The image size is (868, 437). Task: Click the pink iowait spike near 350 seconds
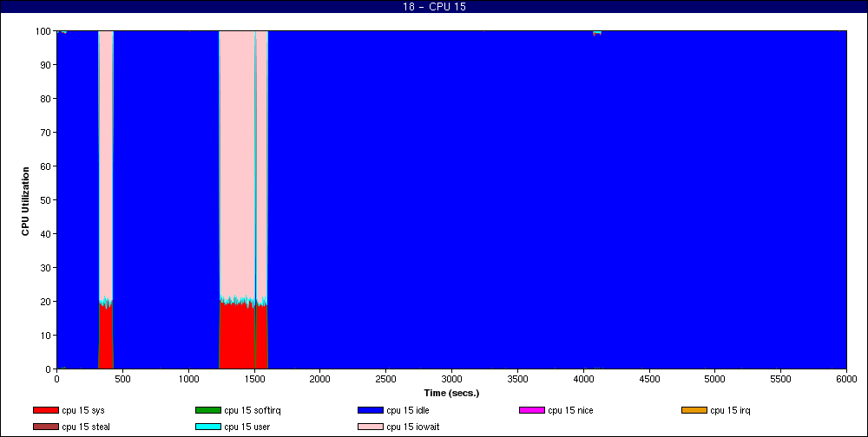106,163
